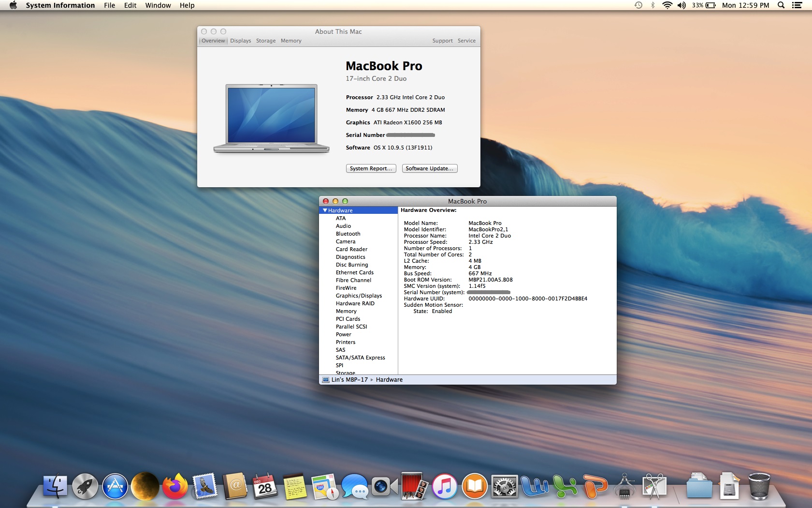812x508 pixels.
Task: Collapse the Hardware disclosure triangle
Action: point(325,210)
